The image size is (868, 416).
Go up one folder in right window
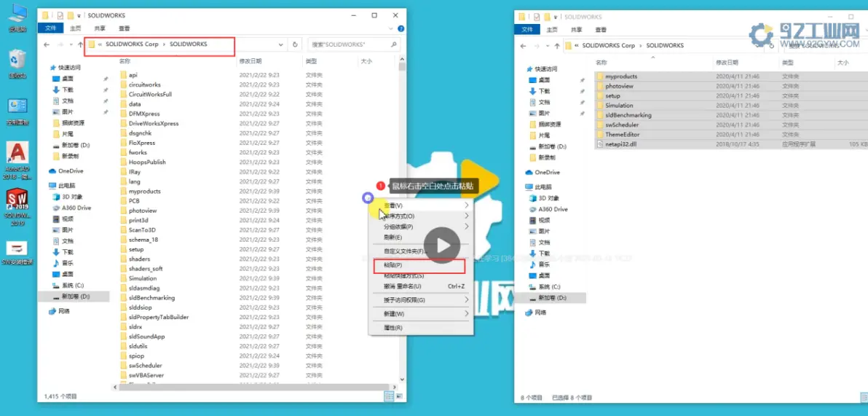pyautogui.click(x=556, y=45)
